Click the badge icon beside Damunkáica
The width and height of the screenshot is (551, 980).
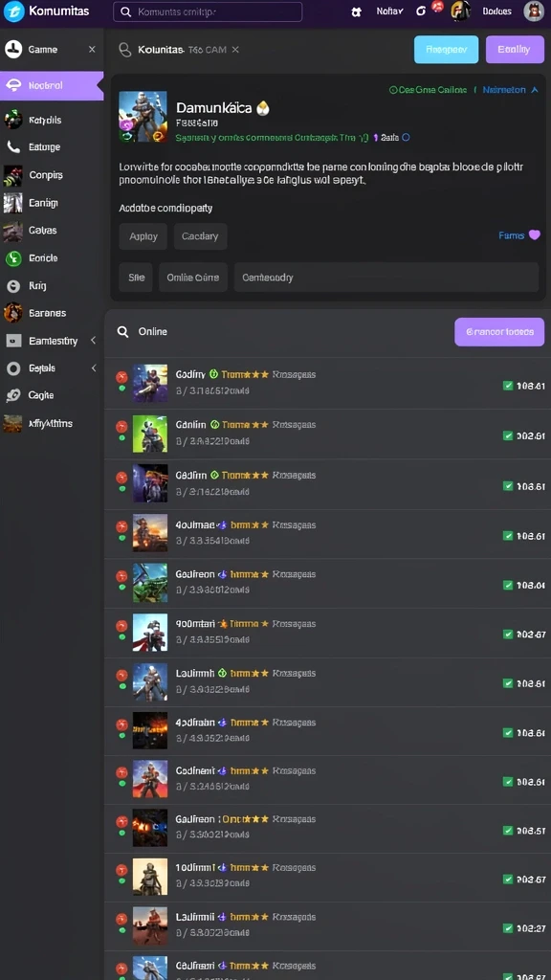click(x=263, y=108)
